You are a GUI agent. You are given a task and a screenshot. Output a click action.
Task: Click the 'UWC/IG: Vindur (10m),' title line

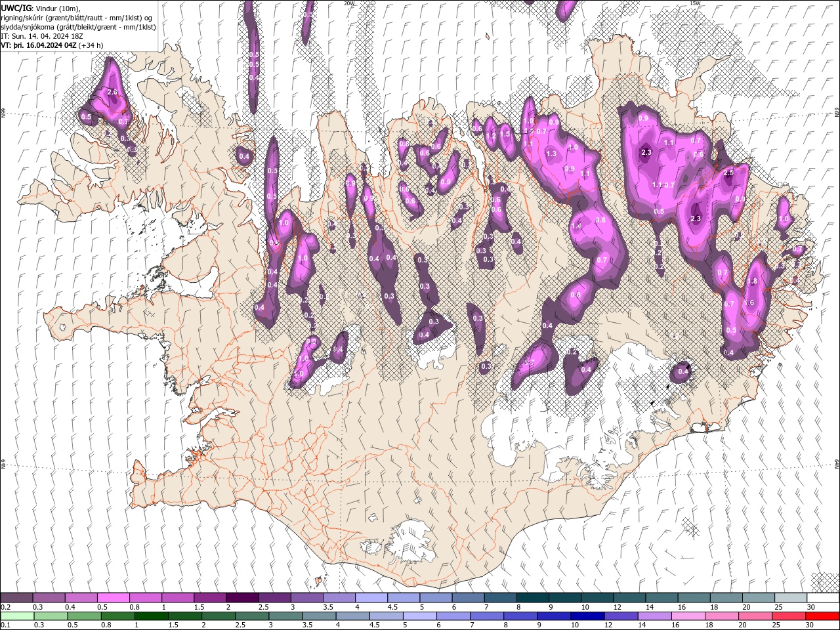(x=41, y=7)
